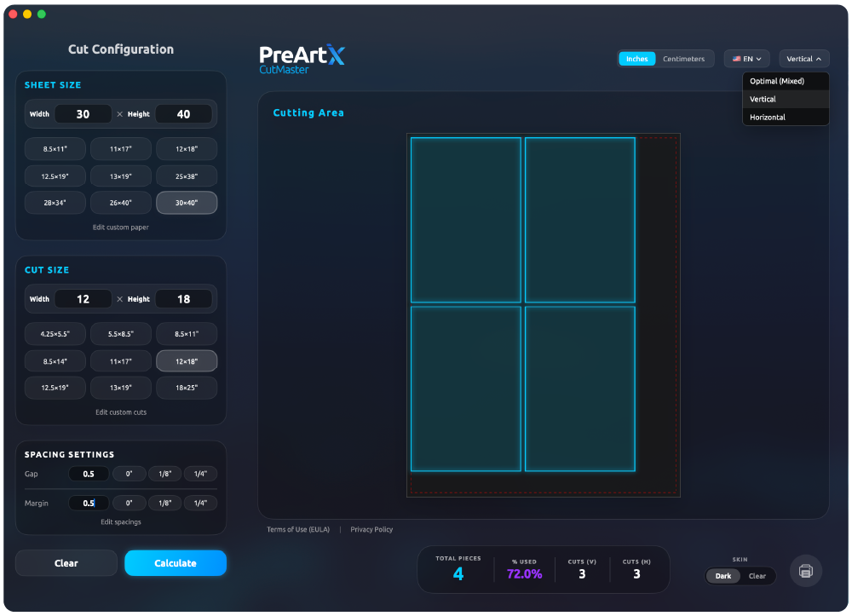Click the US flag language icon
Screen dimensions: 852x616
coord(736,58)
